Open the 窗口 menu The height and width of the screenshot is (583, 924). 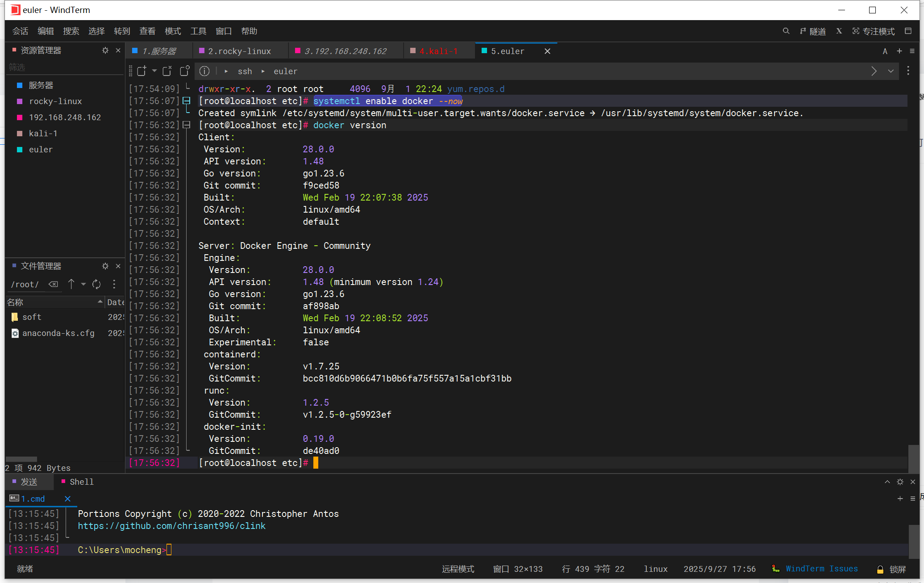click(x=224, y=31)
